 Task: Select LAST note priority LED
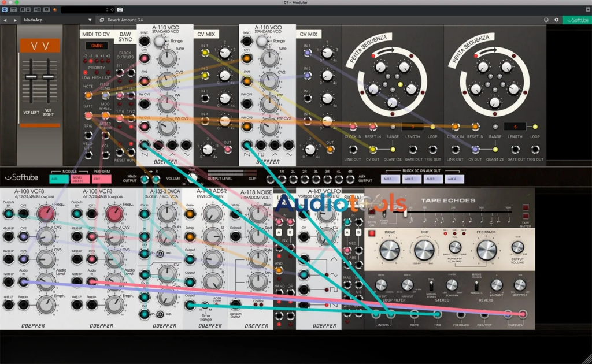(x=108, y=73)
